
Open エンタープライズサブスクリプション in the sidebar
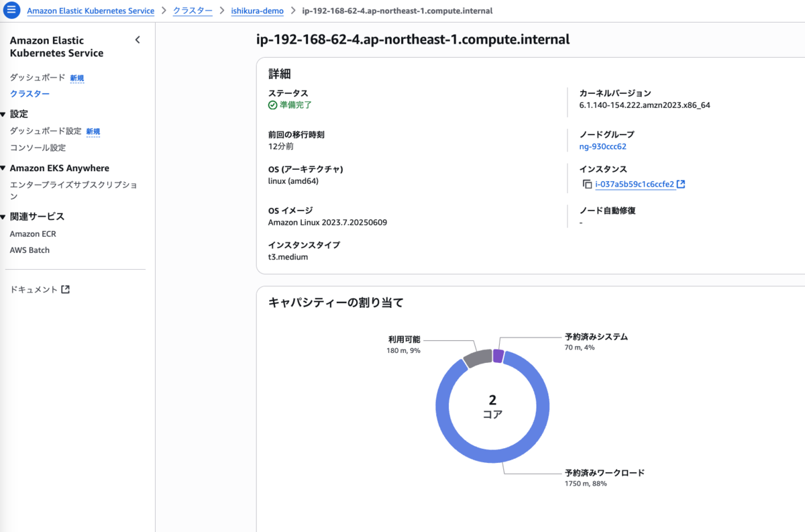73,191
